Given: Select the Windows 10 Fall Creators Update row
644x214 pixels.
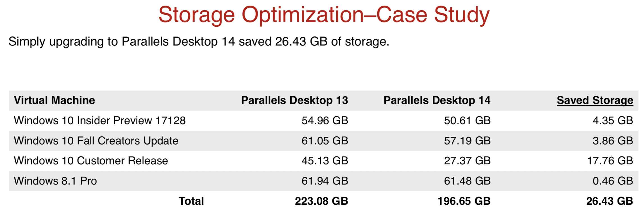Looking at the screenshot, I should 96,141.
